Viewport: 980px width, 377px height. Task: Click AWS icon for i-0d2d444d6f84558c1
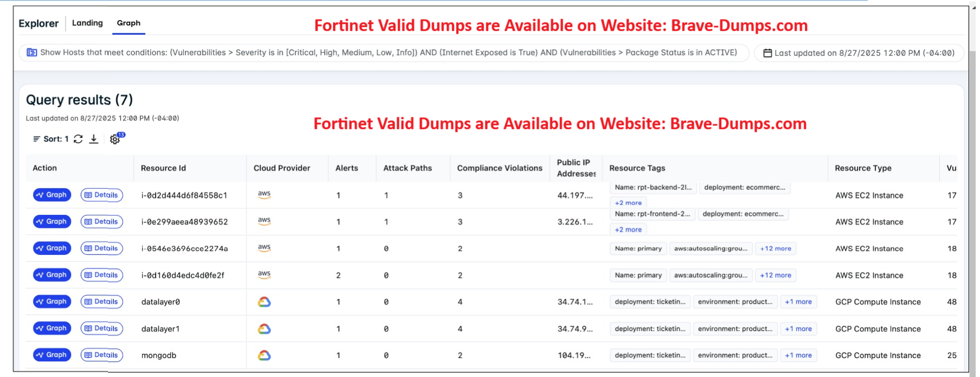click(264, 195)
